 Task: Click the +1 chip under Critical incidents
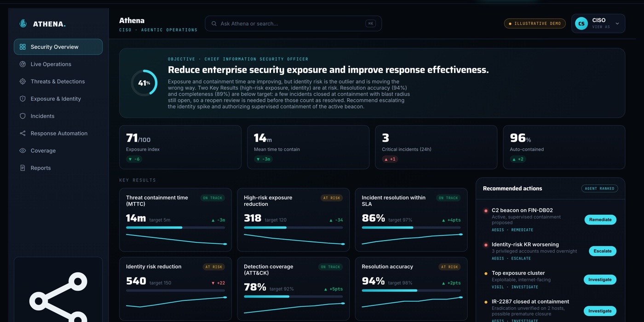pos(390,159)
